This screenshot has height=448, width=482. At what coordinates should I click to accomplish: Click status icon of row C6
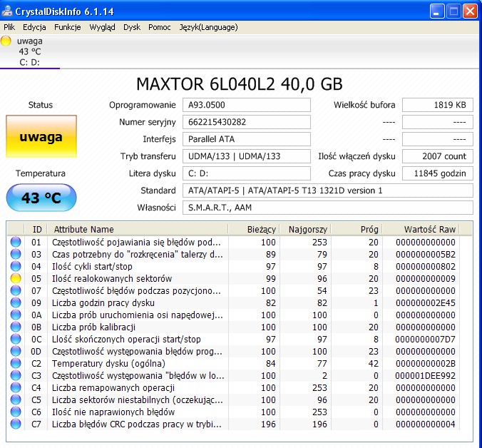(16, 412)
